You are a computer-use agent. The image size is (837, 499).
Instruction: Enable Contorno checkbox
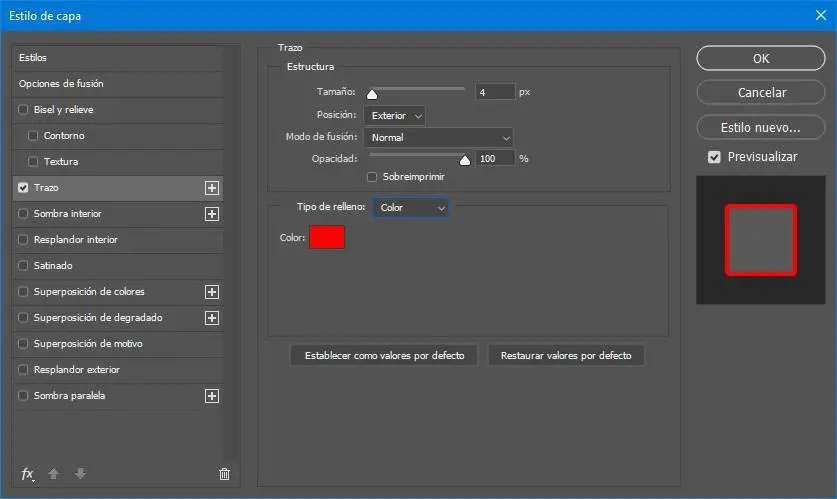pyautogui.click(x=33, y=136)
